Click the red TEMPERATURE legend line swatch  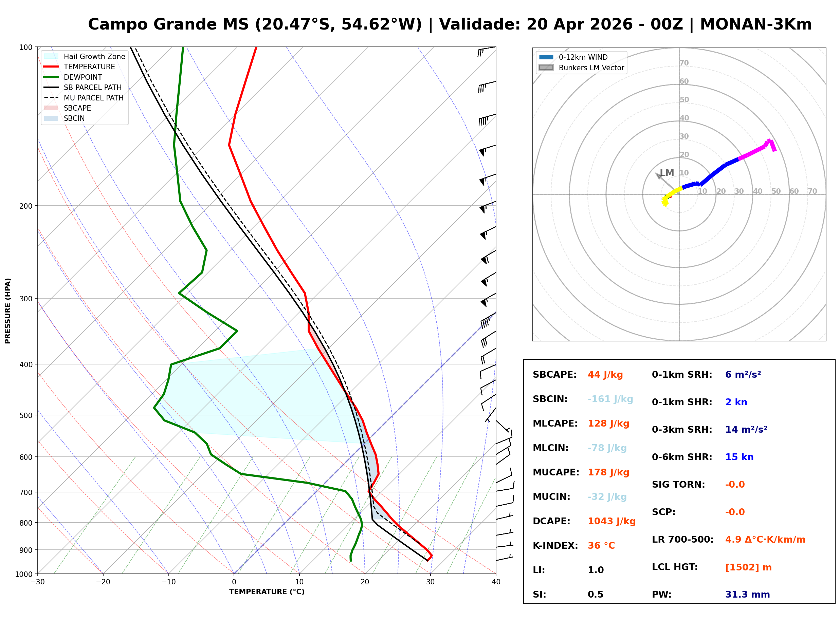[x=51, y=67]
